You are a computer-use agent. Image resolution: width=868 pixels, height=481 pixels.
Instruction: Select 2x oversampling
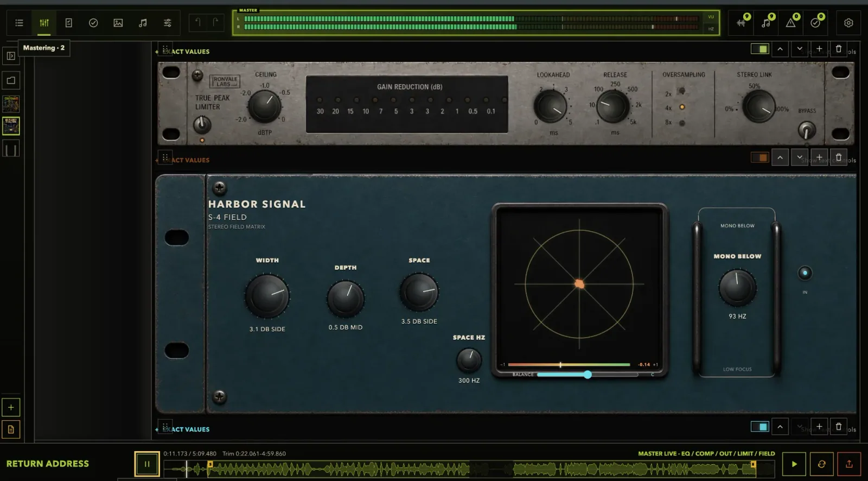point(682,91)
